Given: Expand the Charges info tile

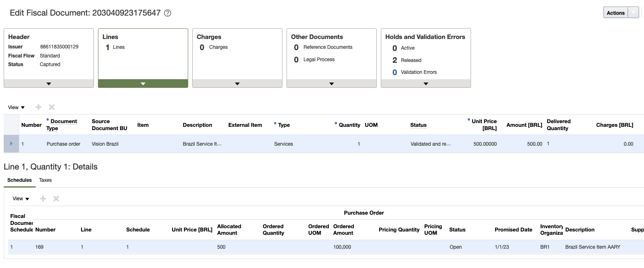Looking at the screenshot, I should click(237, 84).
